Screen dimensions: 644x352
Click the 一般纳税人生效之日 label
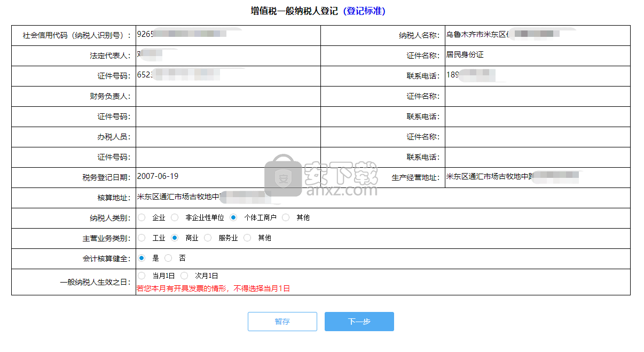95,282
